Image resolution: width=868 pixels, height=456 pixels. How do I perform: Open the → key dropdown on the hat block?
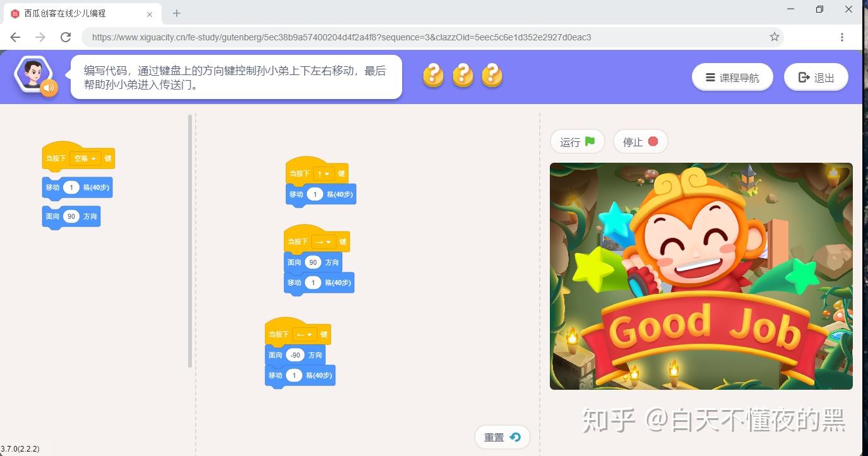324,242
